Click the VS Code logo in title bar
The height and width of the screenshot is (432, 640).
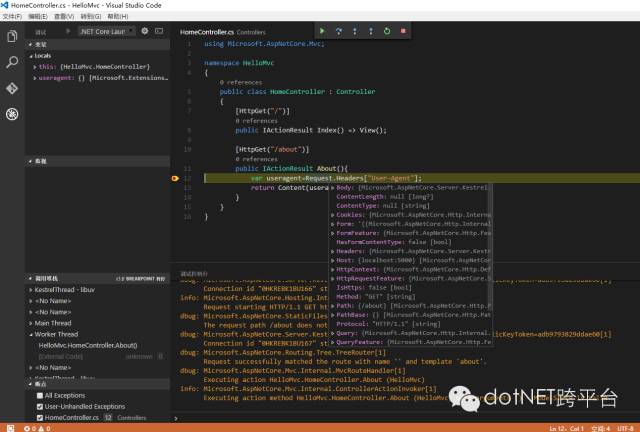click(x=4, y=5)
